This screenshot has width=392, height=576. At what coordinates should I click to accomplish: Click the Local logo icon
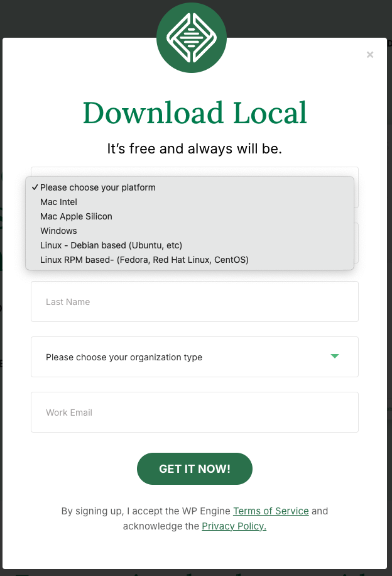click(192, 38)
